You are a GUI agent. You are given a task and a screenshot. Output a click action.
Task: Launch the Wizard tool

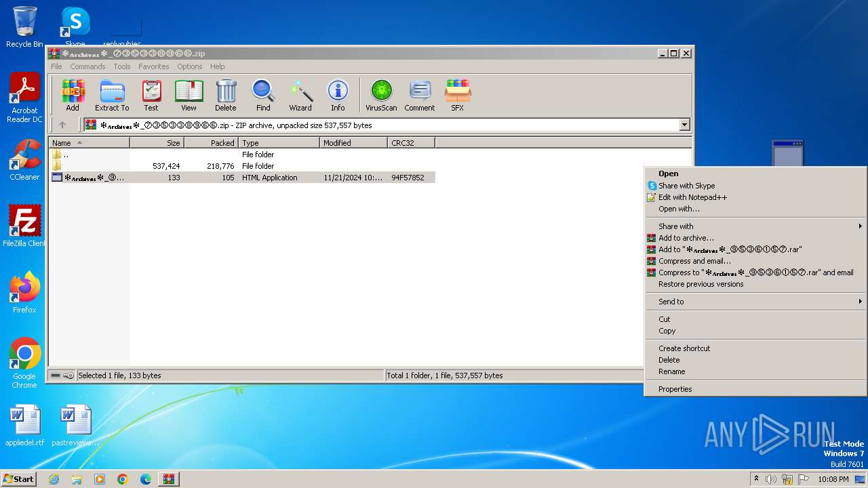[300, 95]
